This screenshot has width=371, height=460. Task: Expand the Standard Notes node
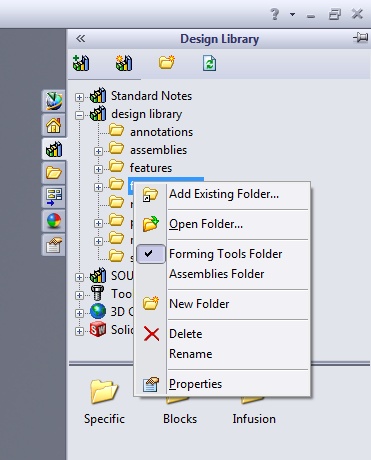pyautogui.click(x=79, y=97)
